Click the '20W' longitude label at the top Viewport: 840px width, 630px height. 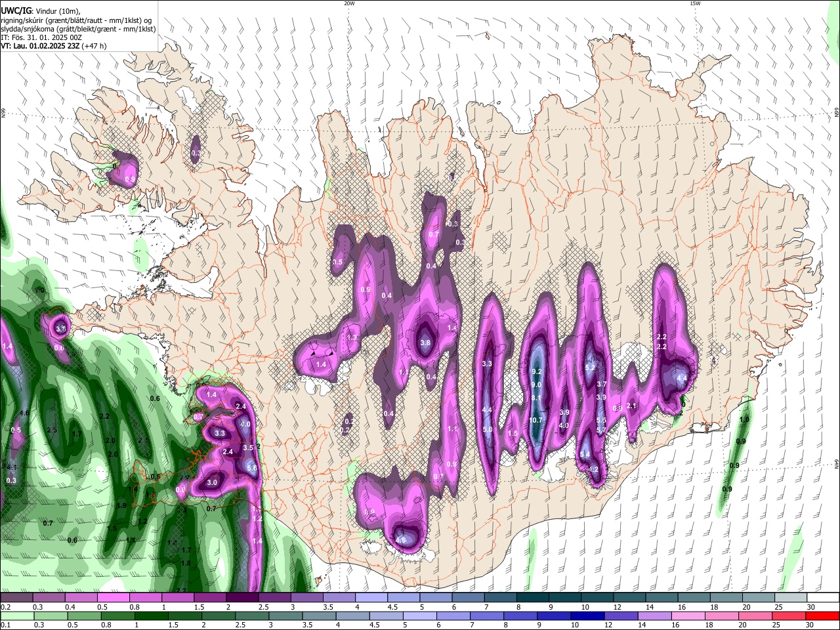349,3
